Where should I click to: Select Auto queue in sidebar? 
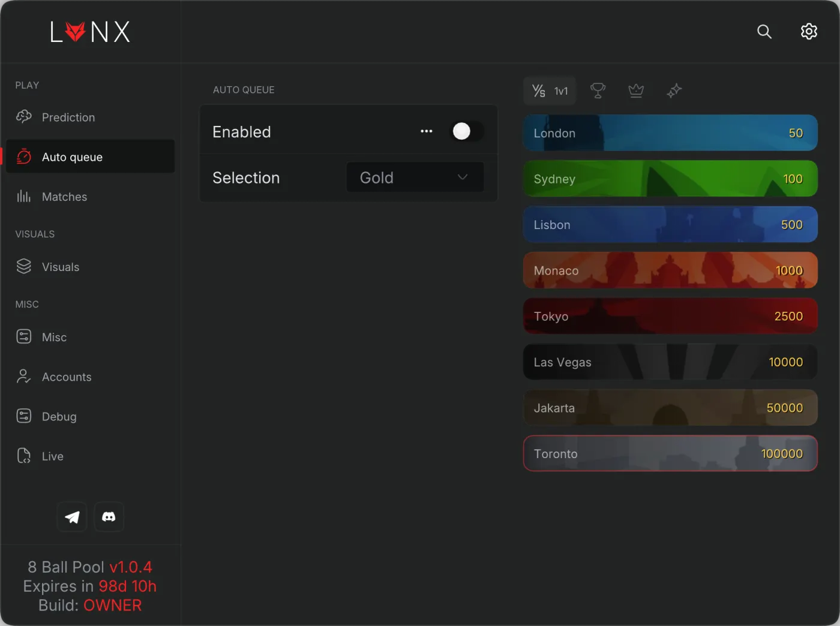point(90,156)
